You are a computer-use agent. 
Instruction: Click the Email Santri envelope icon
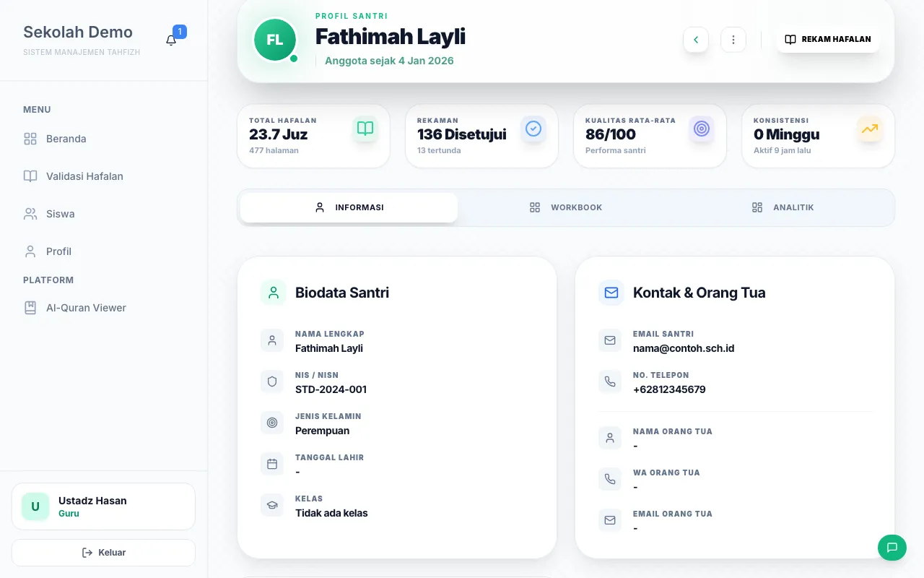point(610,340)
